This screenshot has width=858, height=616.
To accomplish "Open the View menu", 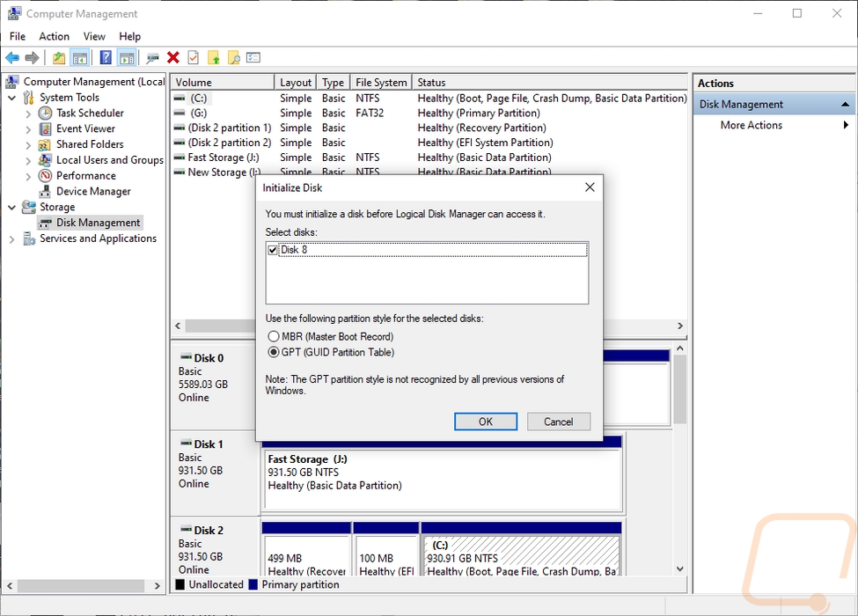I will 94,36.
